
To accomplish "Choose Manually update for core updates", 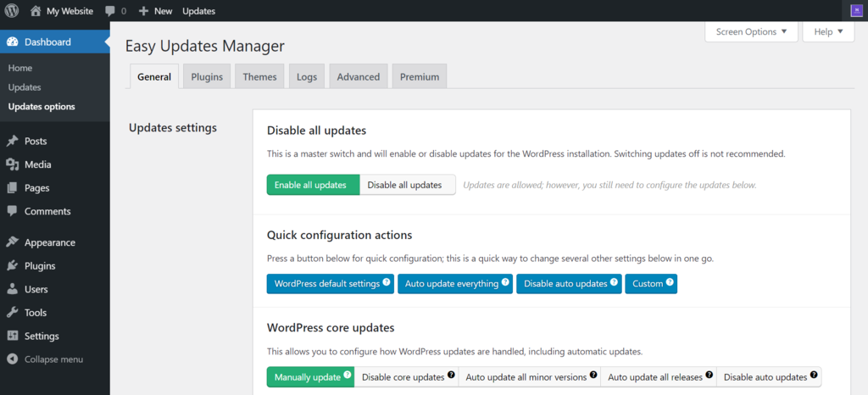I will 310,376.
